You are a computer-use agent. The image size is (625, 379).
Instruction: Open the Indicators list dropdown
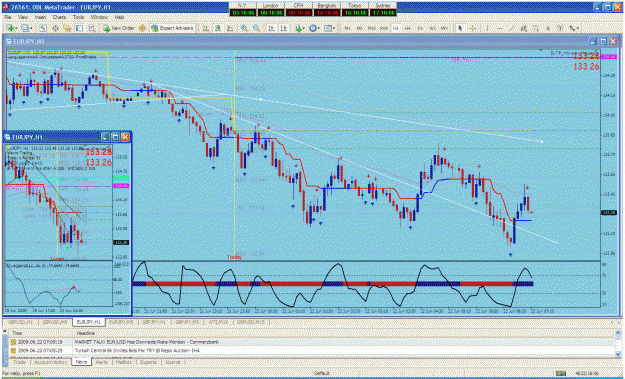(300, 28)
